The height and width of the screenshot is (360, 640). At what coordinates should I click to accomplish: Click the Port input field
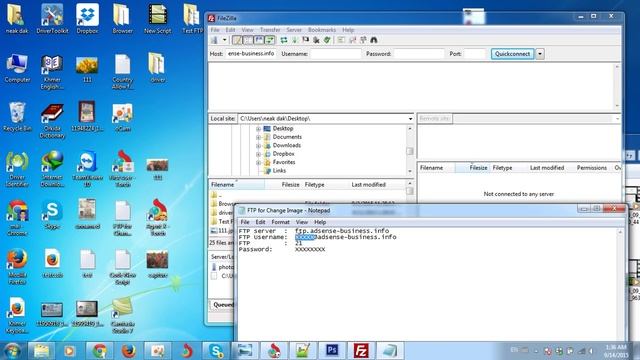(475, 54)
